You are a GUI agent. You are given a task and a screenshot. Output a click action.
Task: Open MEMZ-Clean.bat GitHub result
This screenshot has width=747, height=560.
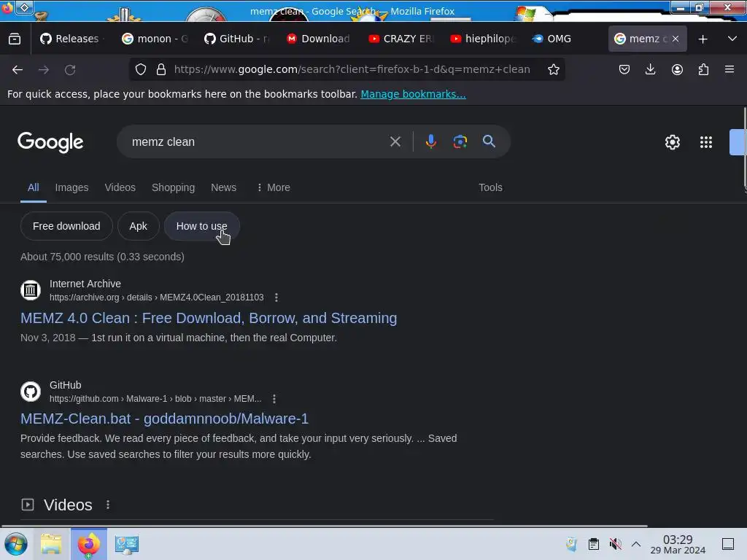[164, 419]
